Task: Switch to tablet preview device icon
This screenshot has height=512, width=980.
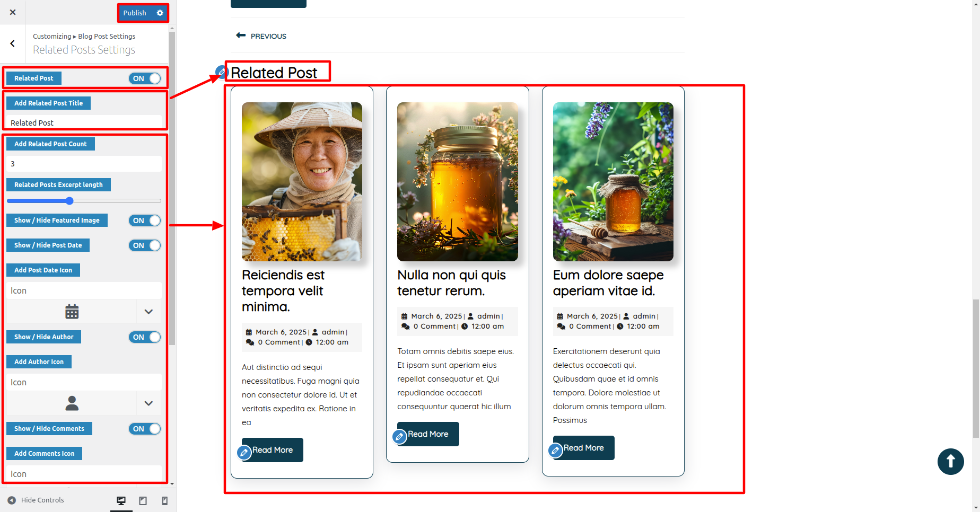Action: click(143, 501)
